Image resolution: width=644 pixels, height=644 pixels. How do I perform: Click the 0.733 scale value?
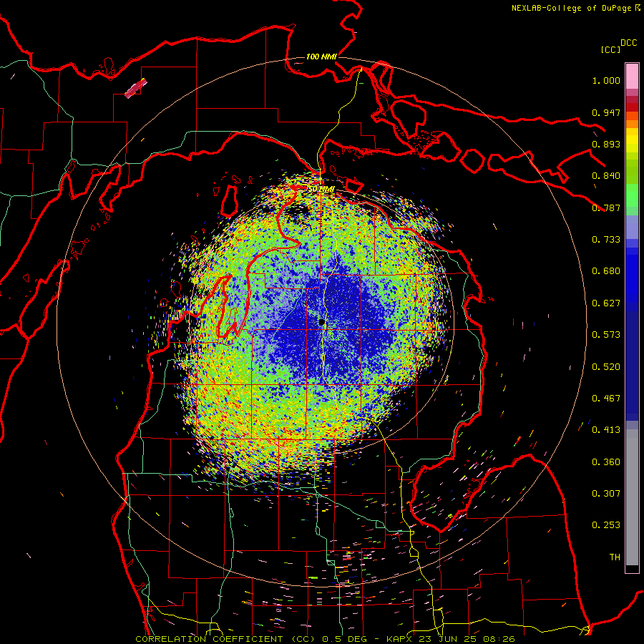[606, 240]
